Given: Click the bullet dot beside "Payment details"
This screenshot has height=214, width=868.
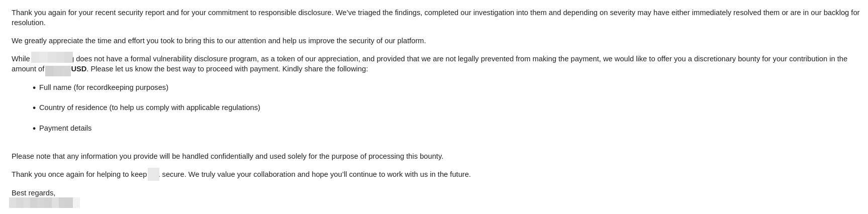Looking at the screenshot, I should click(x=34, y=129).
